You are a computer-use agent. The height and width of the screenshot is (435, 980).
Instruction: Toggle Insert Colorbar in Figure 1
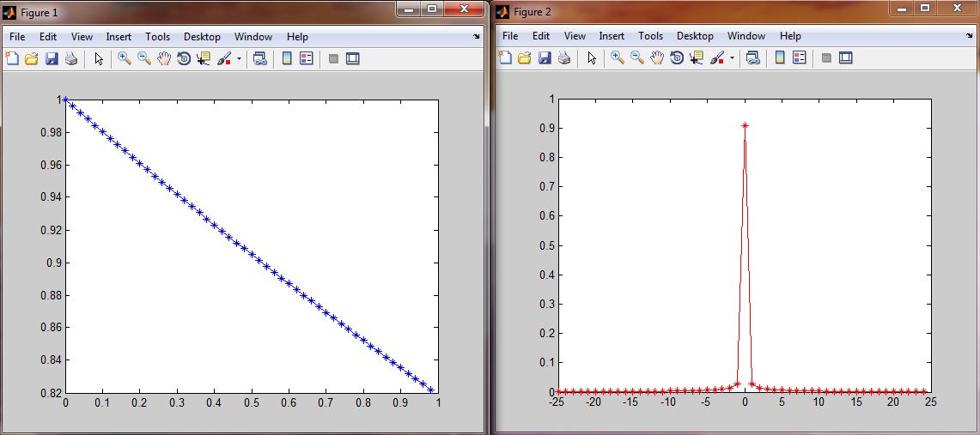coord(287,58)
